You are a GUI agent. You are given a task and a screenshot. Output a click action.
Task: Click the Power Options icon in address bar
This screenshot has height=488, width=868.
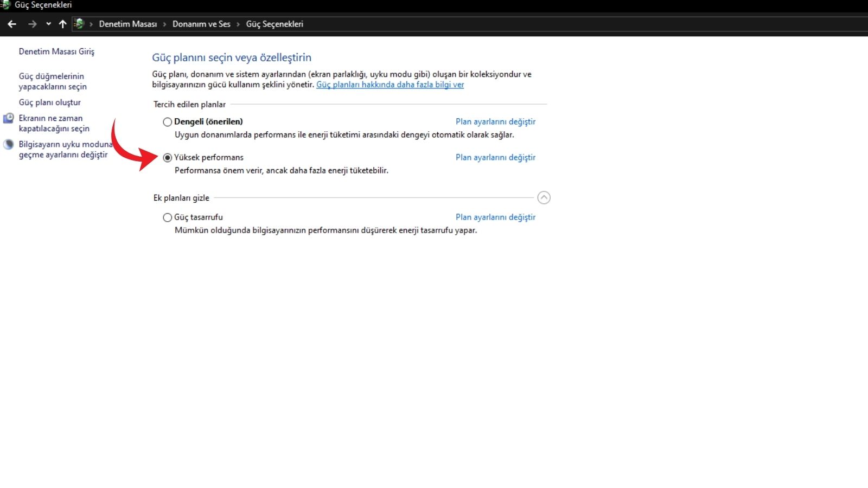79,24
